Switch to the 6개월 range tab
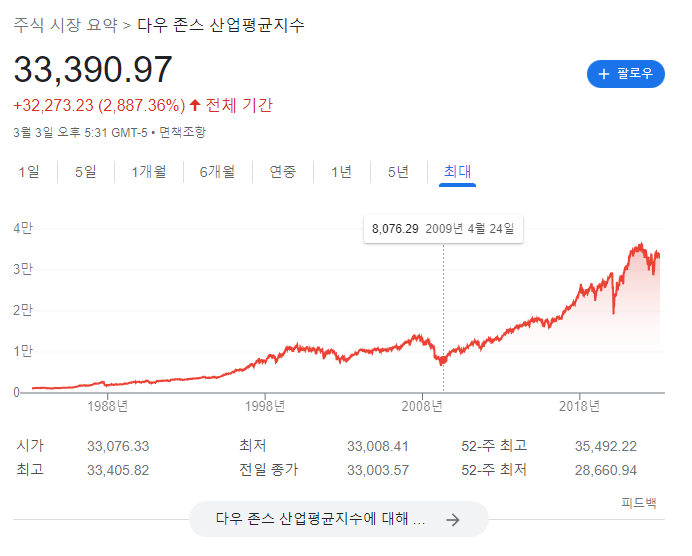This screenshot has height=556, width=692. tap(217, 172)
